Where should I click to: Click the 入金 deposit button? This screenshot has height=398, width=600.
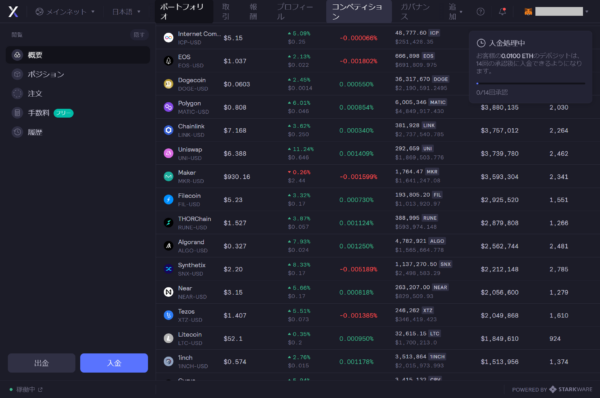tap(114, 363)
